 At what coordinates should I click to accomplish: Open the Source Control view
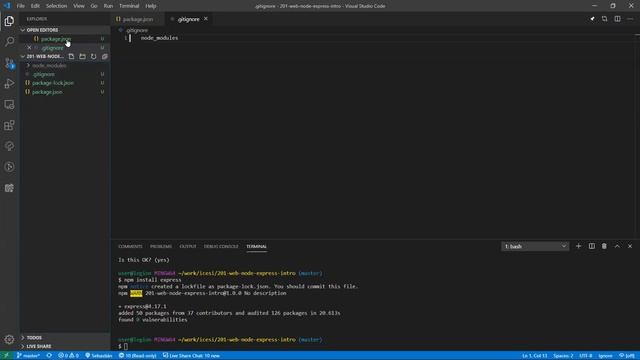pyautogui.click(x=9, y=63)
